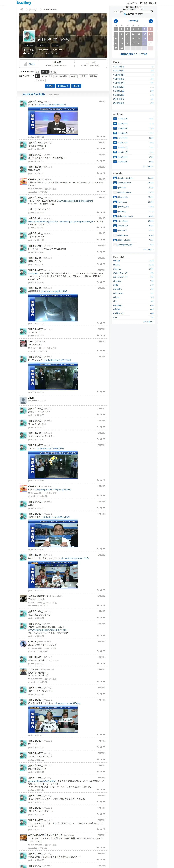Viewport: 174px width, 868px height.
Task: Filter tweets with RTを除く
Action: pyautogui.click(x=83, y=76)
